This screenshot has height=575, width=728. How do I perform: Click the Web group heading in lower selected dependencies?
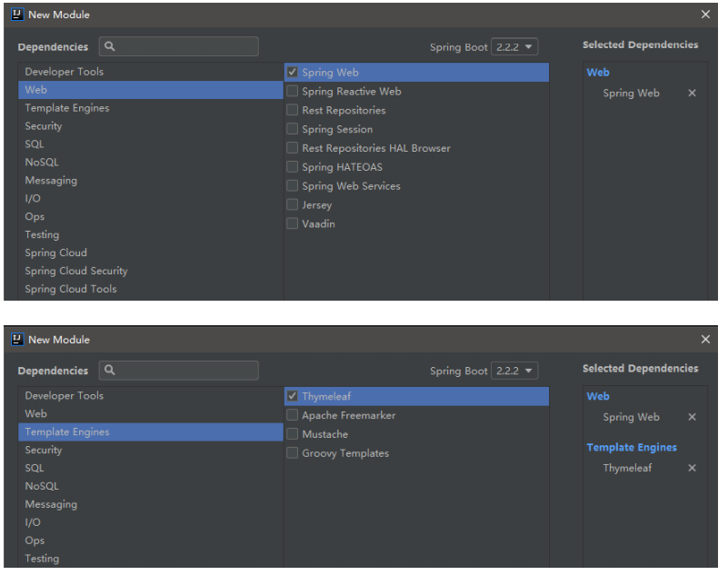click(598, 396)
